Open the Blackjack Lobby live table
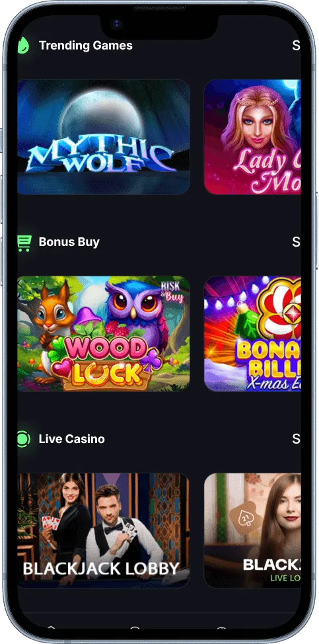The width and height of the screenshot is (319, 644). tap(104, 530)
